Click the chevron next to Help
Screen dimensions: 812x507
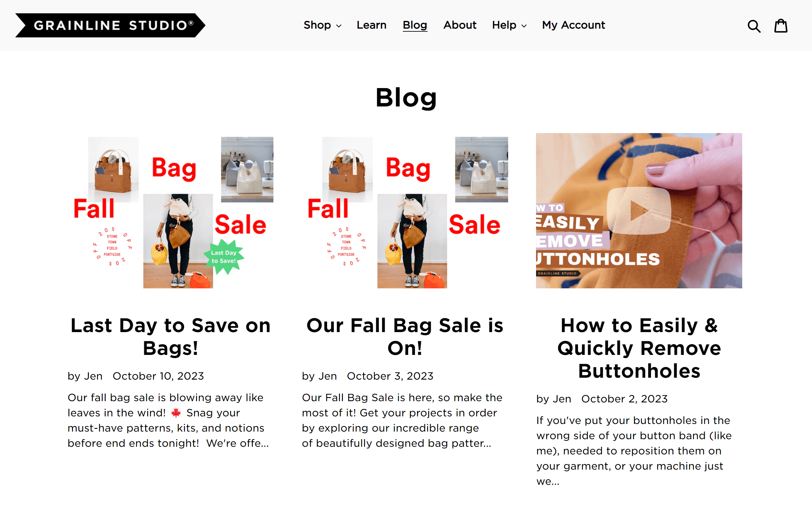click(x=524, y=26)
